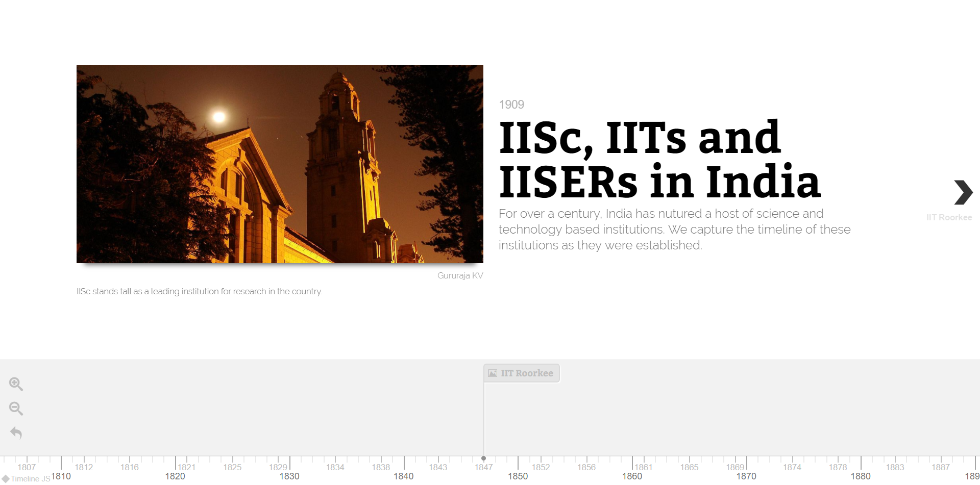The width and height of the screenshot is (980, 485).
Task: Click the IIT Roorkee next-slide label
Action: click(x=949, y=217)
